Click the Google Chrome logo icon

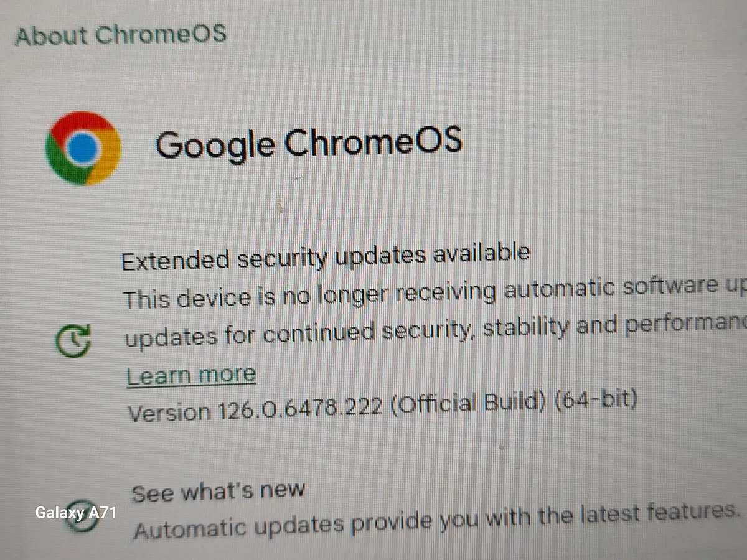click(83, 148)
